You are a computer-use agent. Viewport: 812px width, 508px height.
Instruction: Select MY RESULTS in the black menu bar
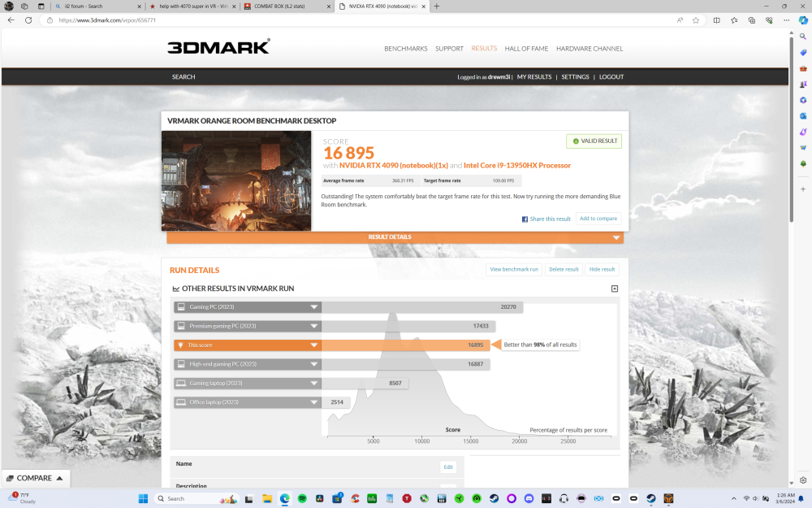pos(534,76)
